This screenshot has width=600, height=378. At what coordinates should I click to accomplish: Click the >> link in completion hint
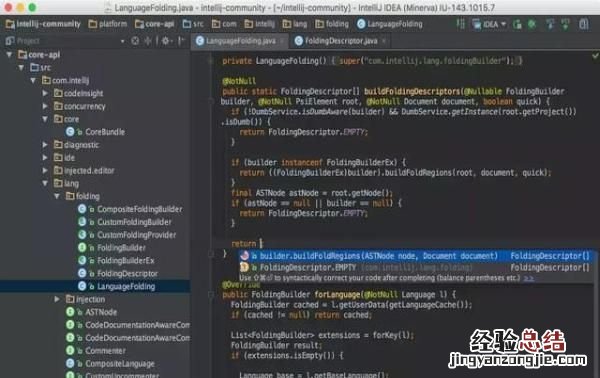528,278
